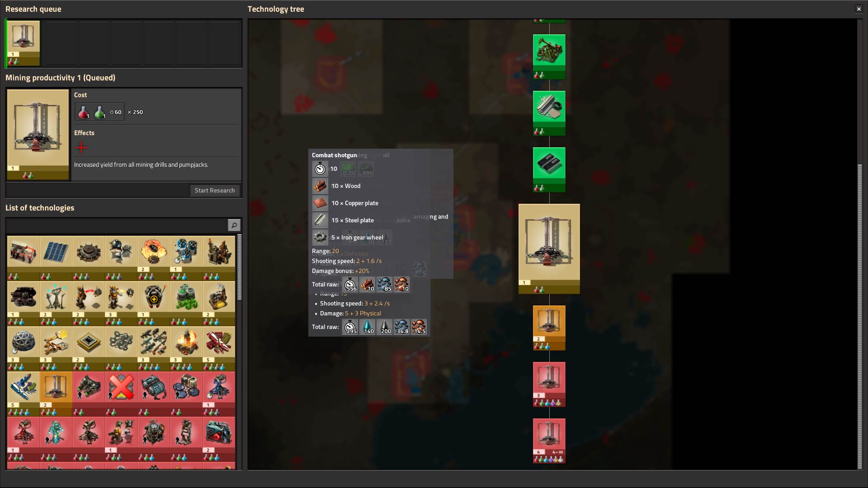868x488 pixels.
Task: Select the Gates technology in the list
Action: coord(24,258)
